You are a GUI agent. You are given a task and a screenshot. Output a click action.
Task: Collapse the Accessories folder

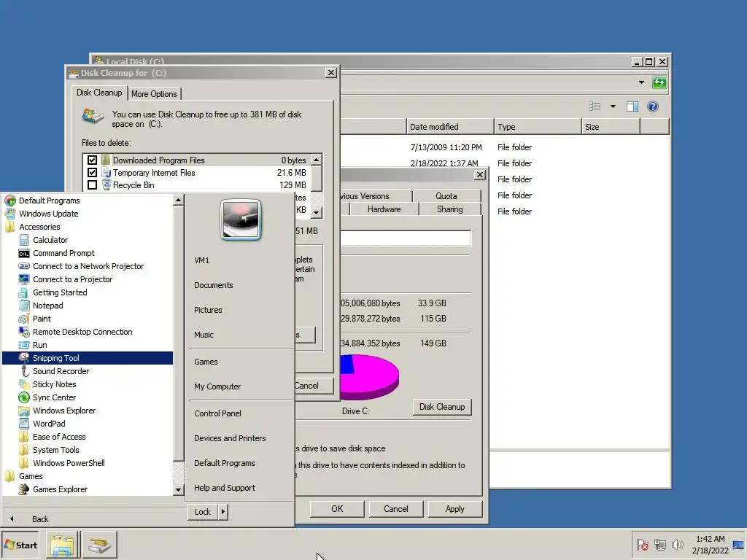(88, 227)
